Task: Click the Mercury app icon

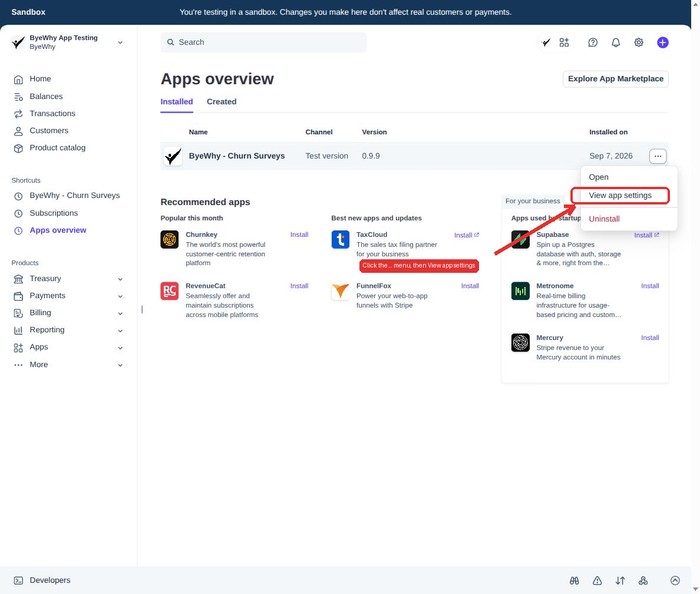Action: pyautogui.click(x=520, y=343)
